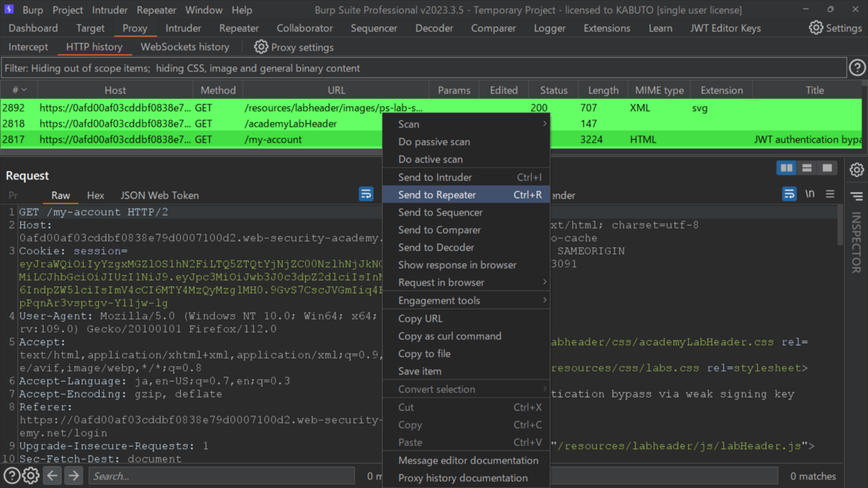Select Copy to file
This screenshot has width=868, height=488.
point(466,354)
